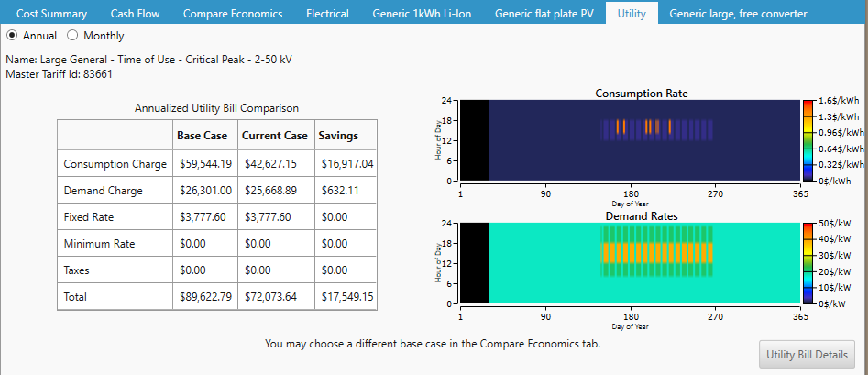The width and height of the screenshot is (868, 375).
Task: Go to the Electrical tab
Action: click(x=327, y=14)
